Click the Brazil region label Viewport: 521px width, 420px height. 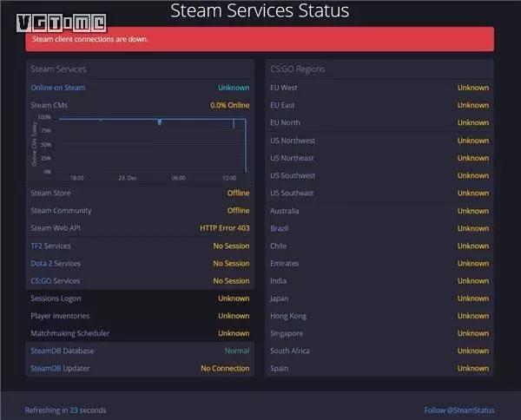coord(280,228)
